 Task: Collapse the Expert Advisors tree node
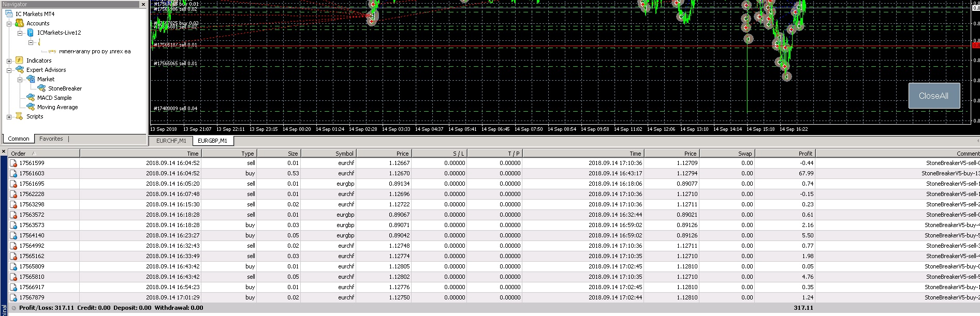[9, 70]
